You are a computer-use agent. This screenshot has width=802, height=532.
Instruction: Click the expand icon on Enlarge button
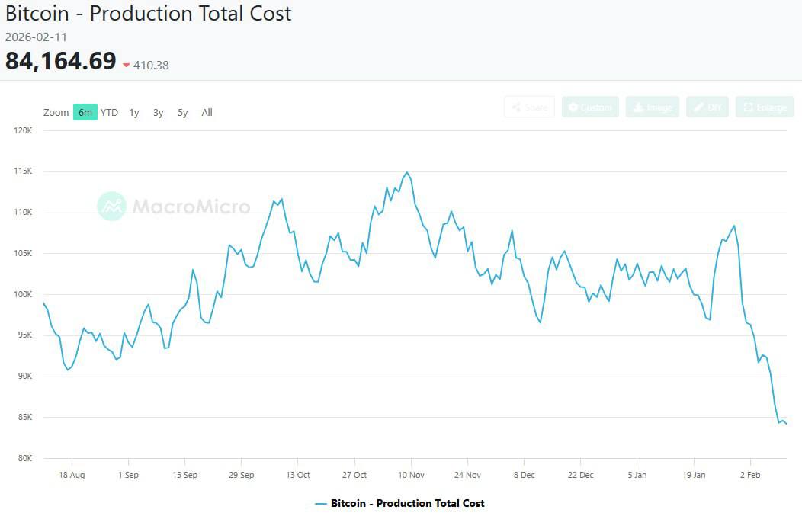tap(748, 107)
